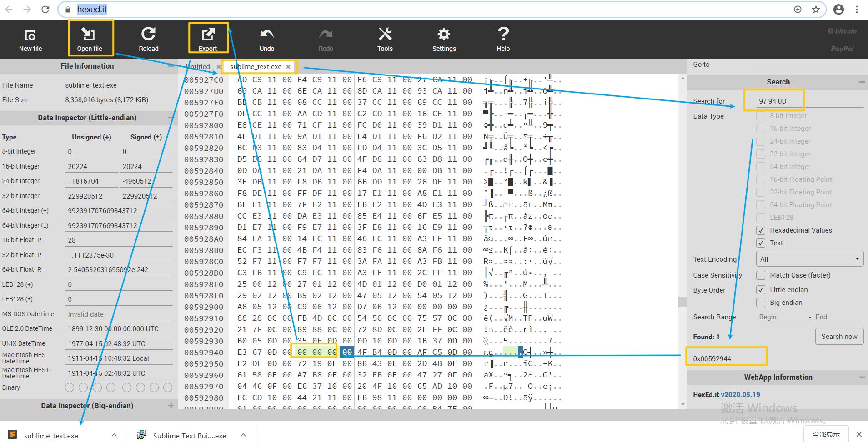
Task: Select hex byte at offset 00592944 highlighted 00
Action: [x=302, y=352]
